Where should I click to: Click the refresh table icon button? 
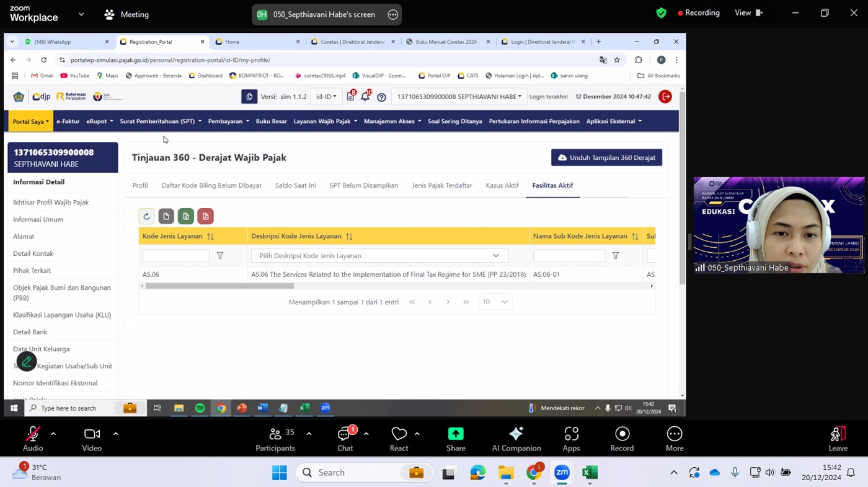pyautogui.click(x=146, y=216)
